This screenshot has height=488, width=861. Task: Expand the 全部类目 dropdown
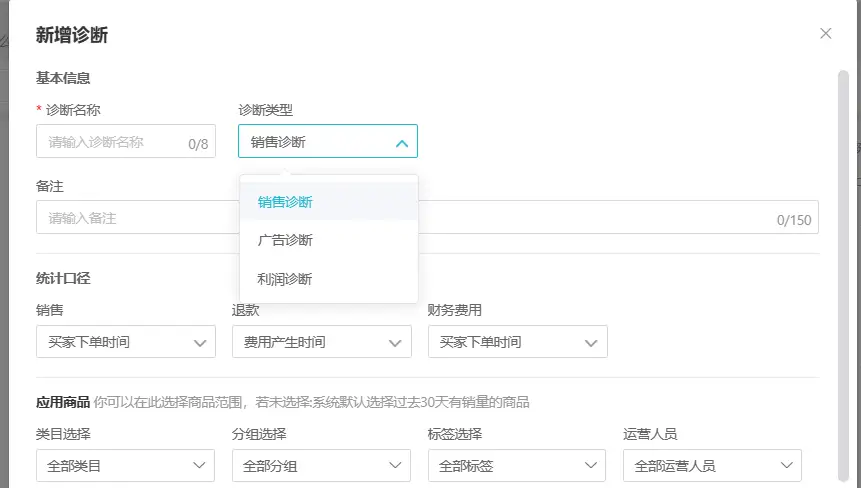(x=126, y=466)
